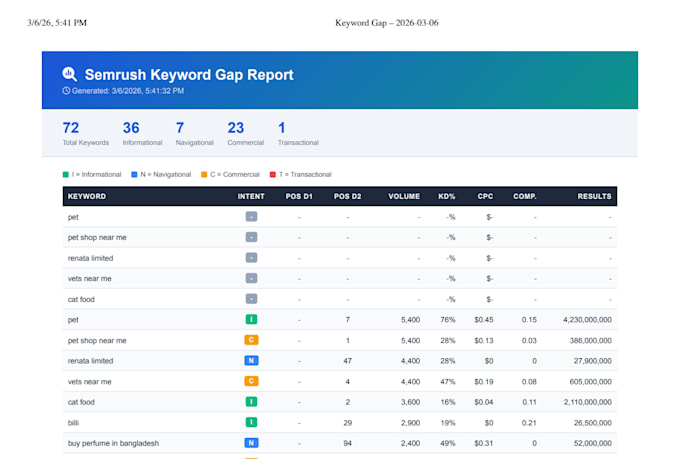Click the 36 Informational stat
Screen dimensions: 680x459
point(142,134)
